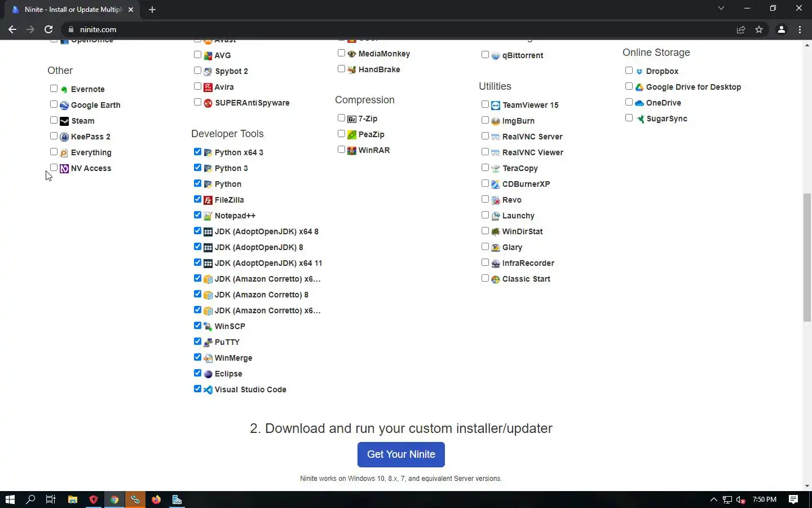
Task: Click the Eclipse sphere icon
Action: (x=208, y=374)
